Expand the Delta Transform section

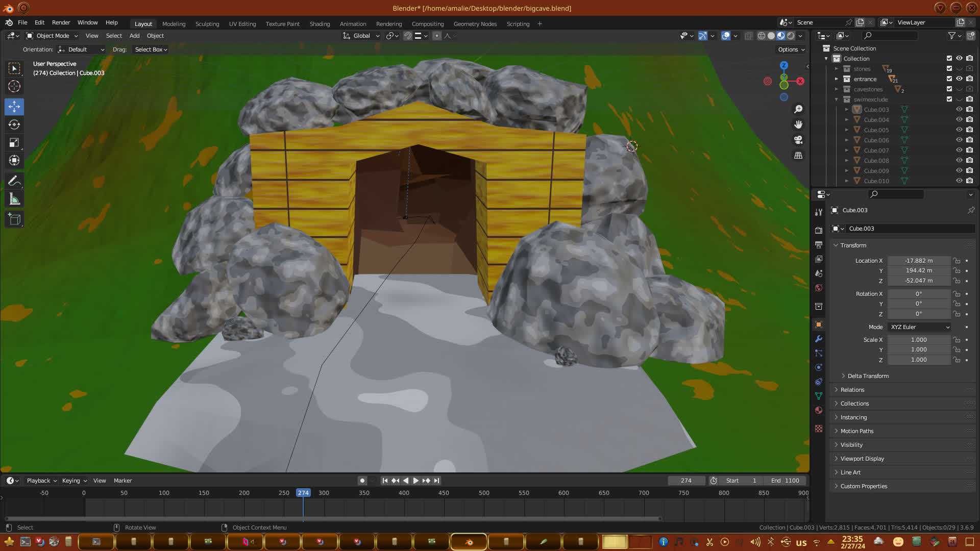(868, 376)
